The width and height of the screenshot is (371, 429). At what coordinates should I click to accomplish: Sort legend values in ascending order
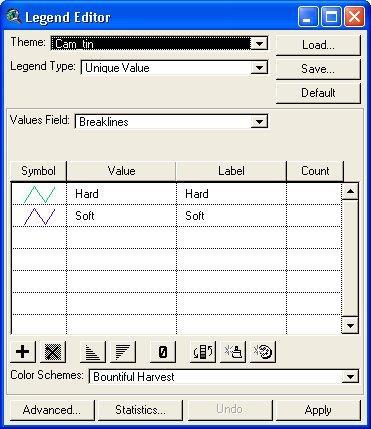[x=93, y=352]
